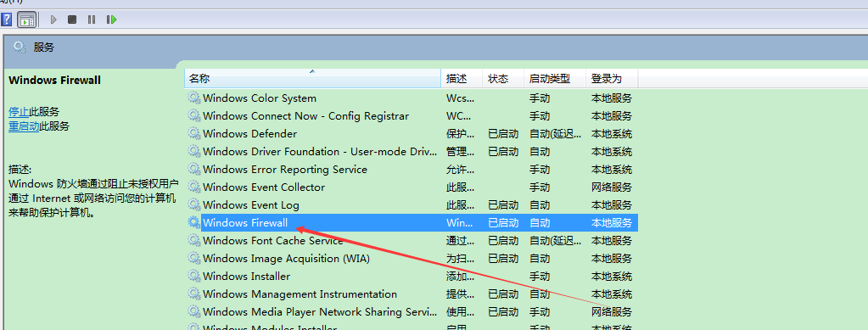The width and height of the screenshot is (868, 330).
Task: Select Windows Image Acquisition (WIA) service
Action: 286,258
